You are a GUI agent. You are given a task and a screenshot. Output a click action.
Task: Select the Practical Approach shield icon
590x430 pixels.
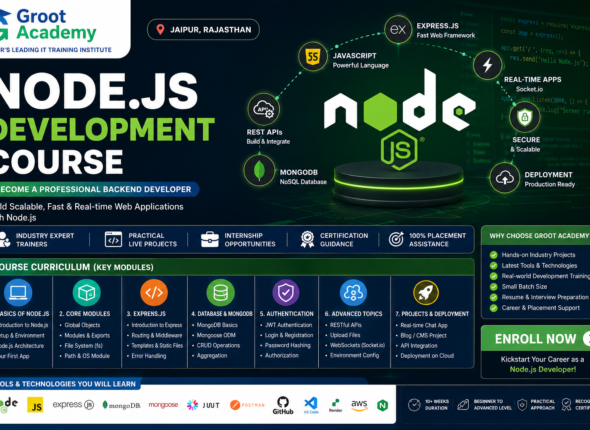tap(522, 405)
